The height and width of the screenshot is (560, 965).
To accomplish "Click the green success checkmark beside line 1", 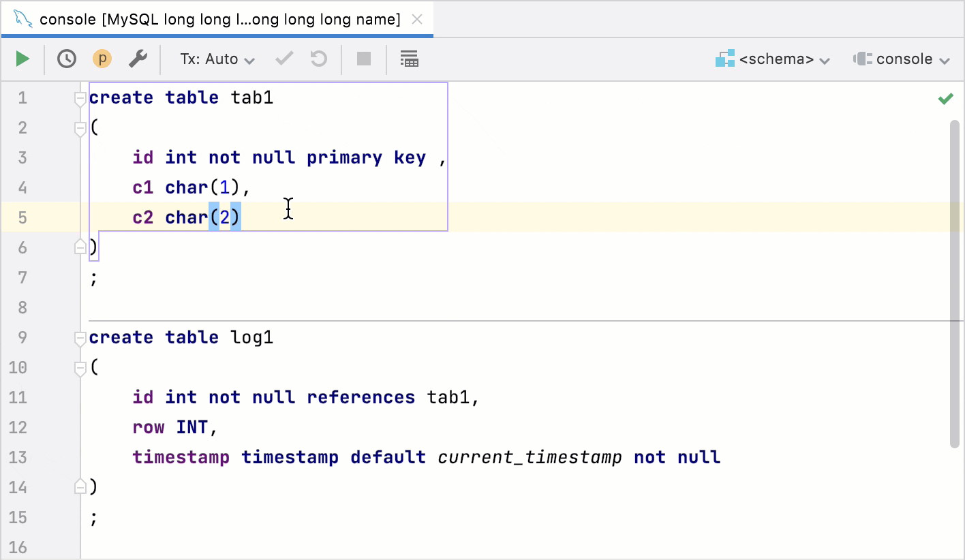I will 945,97.
